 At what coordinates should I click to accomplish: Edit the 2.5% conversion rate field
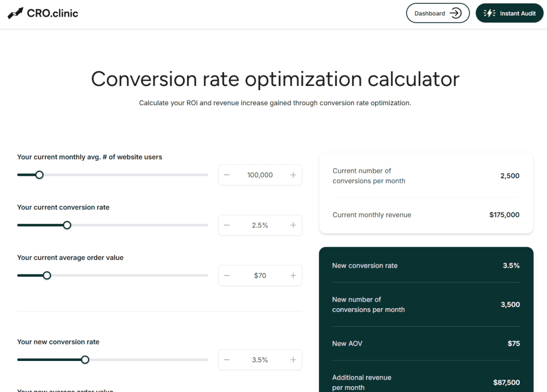tap(260, 225)
